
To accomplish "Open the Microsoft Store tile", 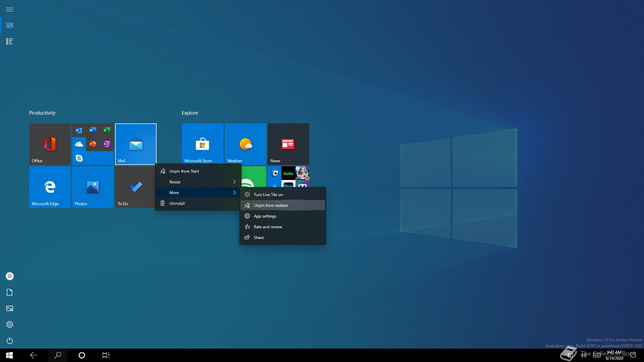I will click(x=202, y=144).
